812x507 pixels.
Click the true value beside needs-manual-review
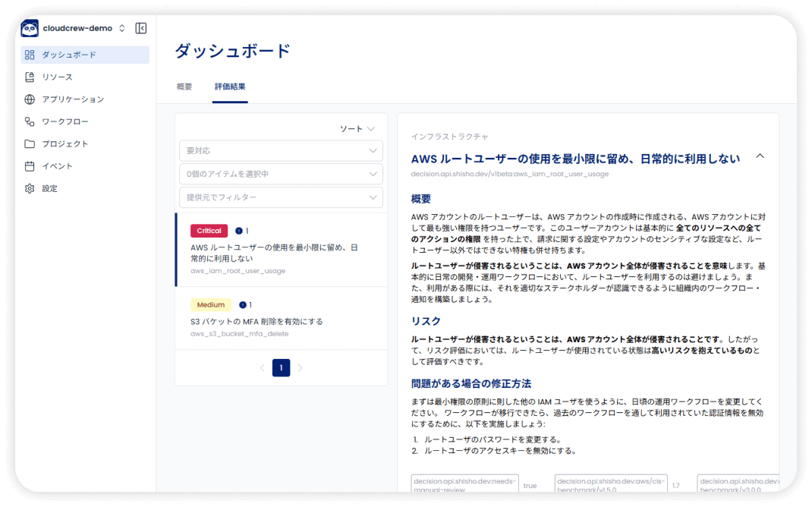530,486
